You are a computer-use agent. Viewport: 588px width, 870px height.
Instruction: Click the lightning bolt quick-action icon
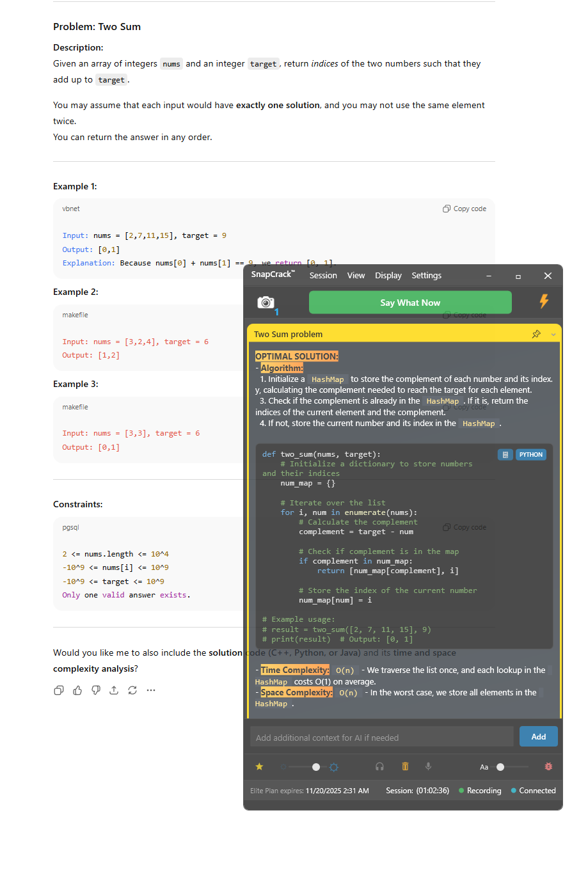click(543, 302)
